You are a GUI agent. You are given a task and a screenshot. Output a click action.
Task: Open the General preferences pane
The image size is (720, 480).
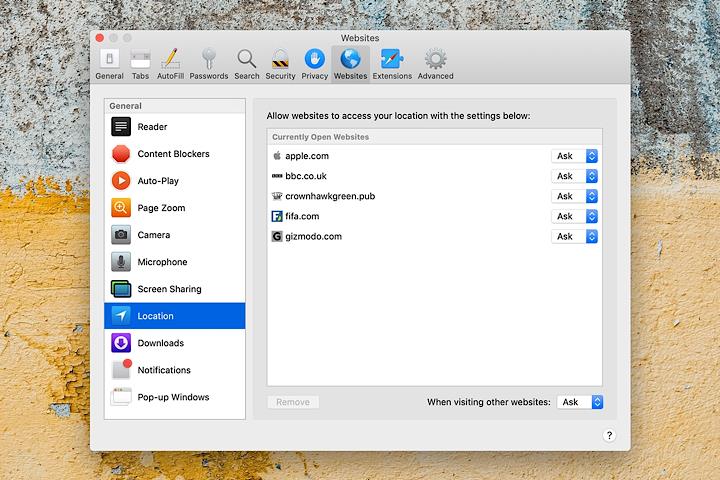point(109,62)
